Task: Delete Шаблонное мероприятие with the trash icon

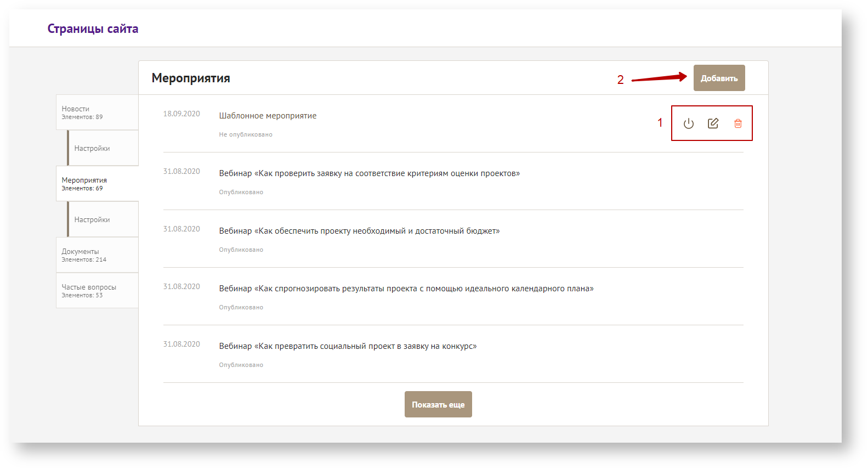Action: click(738, 123)
